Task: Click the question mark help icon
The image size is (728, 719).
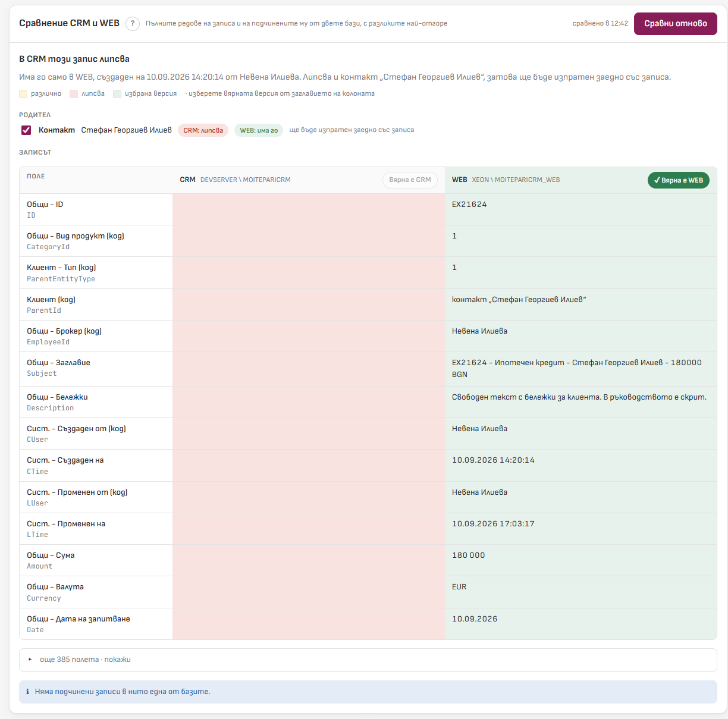Action: coord(133,24)
